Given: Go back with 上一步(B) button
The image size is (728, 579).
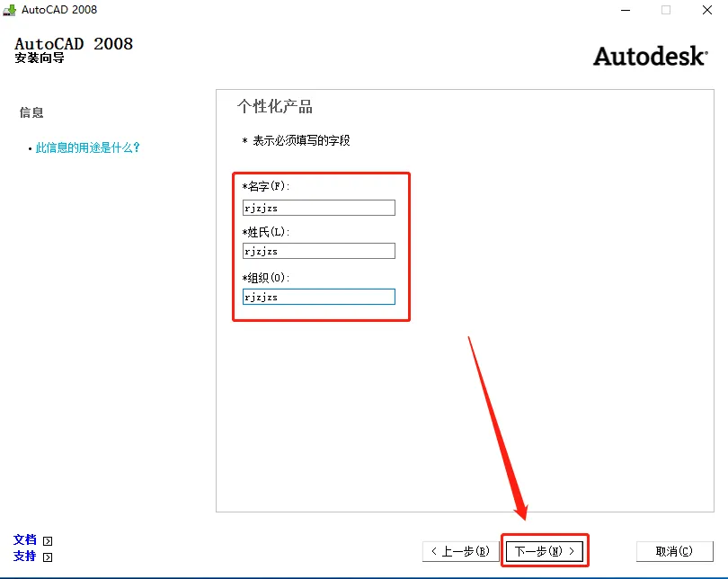Looking at the screenshot, I should tap(460, 551).
